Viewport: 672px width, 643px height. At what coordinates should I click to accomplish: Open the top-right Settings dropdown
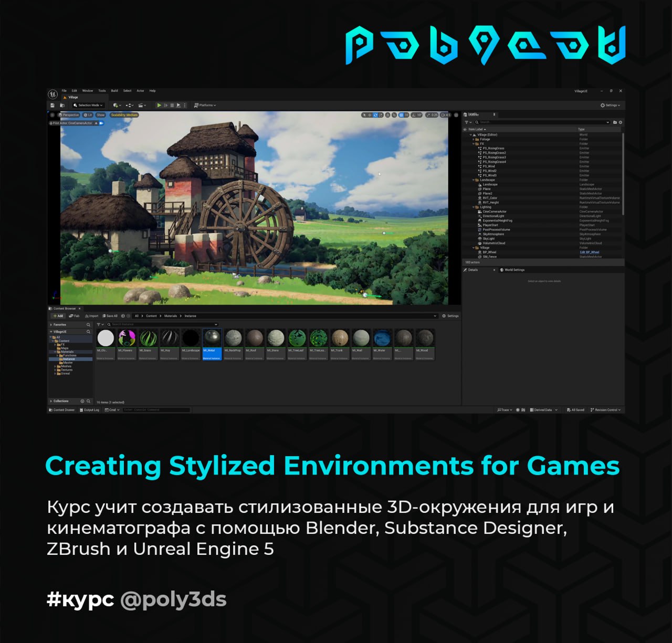tap(610, 105)
